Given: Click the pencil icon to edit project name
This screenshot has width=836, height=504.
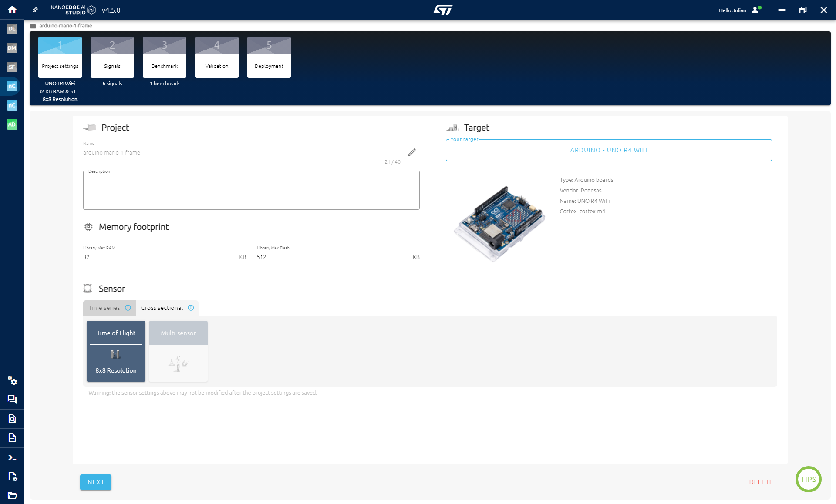Looking at the screenshot, I should click(x=411, y=152).
